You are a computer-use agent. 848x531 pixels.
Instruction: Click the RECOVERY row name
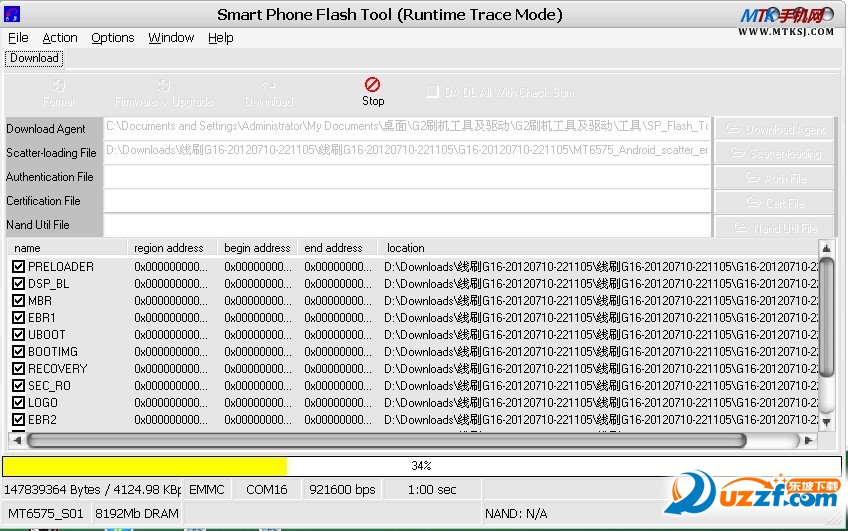[x=57, y=369]
